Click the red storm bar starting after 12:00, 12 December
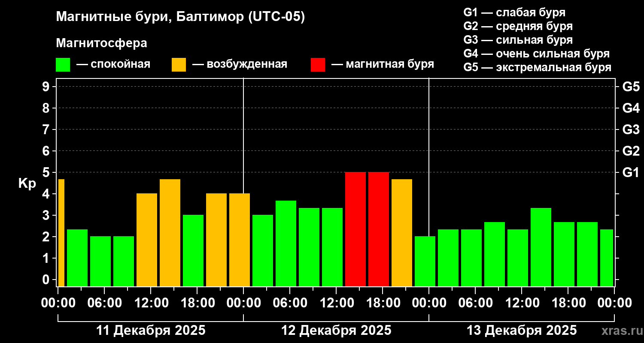The image size is (644, 343). (355, 229)
